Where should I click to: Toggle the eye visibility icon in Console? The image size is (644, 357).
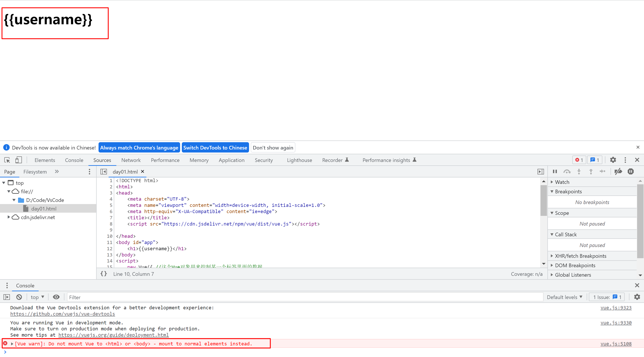(56, 297)
